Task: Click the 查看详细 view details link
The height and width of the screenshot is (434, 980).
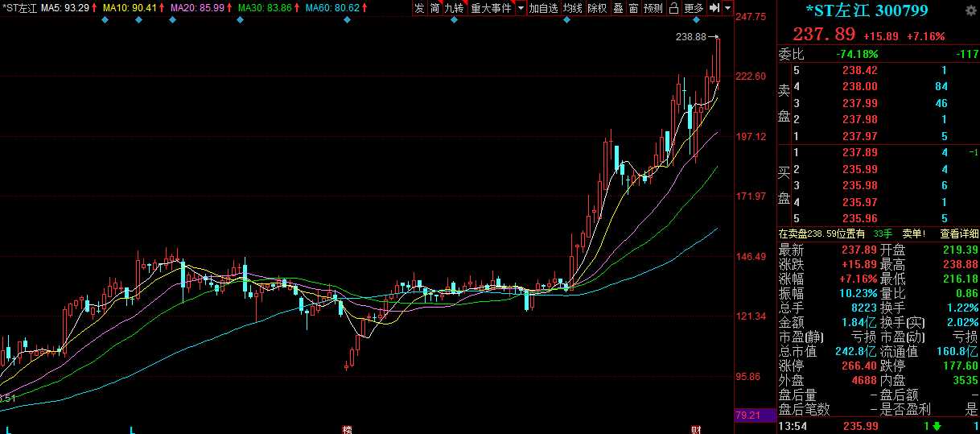Action: [x=959, y=234]
